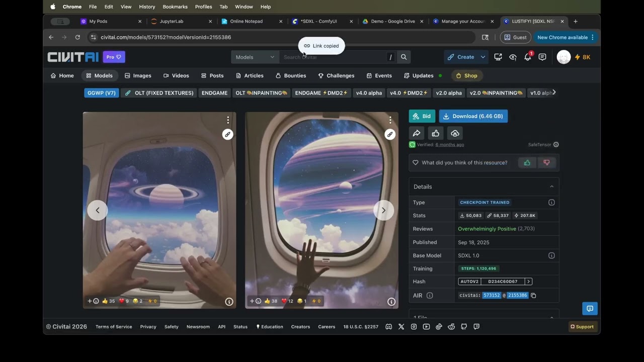Open the Models search category dropdown
Image resolution: width=644 pixels, height=362 pixels.
[x=255, y=57]
